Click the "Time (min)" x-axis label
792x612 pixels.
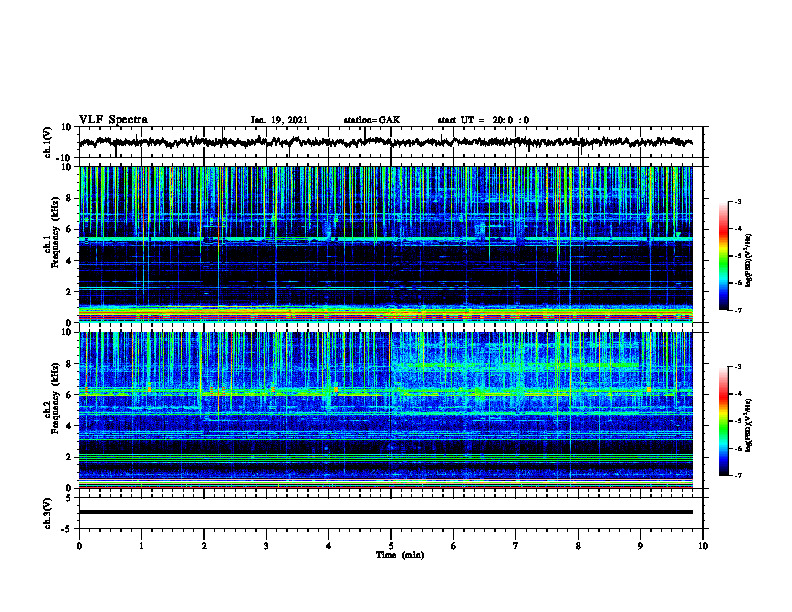coord(400,555)
